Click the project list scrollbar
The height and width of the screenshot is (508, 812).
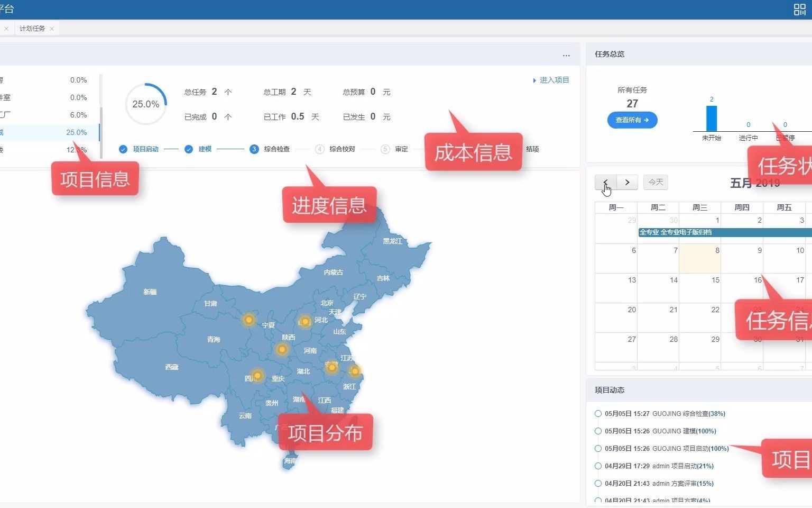tap(100, 132)
